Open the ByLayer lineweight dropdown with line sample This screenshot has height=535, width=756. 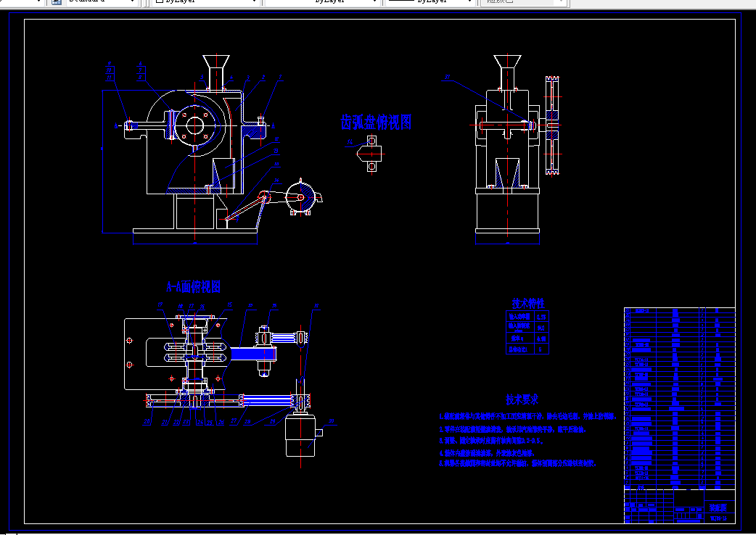[432, 1]
